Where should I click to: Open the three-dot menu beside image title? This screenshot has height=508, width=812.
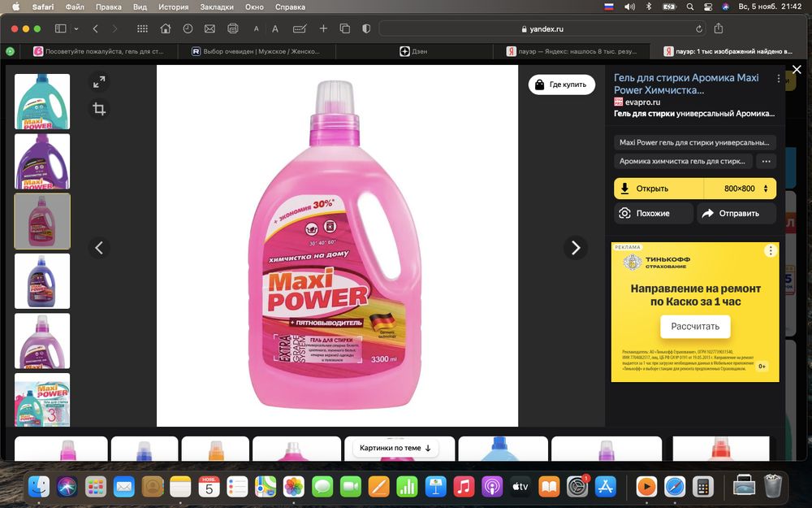coord(779,79)
